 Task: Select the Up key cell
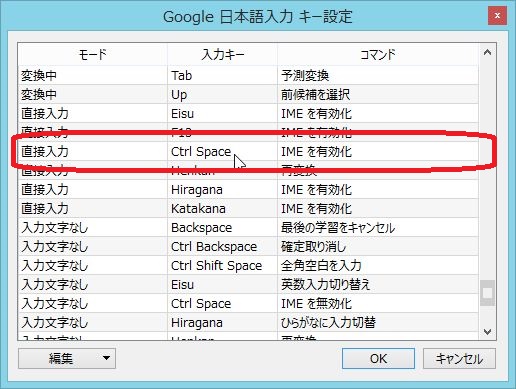click(222, 95)
